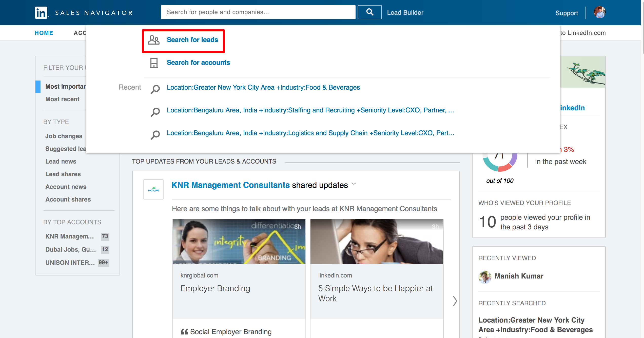Viewport: 644px width, 338px height.
Task: Click the search magnifying glass button
Action: coord(369,12)
